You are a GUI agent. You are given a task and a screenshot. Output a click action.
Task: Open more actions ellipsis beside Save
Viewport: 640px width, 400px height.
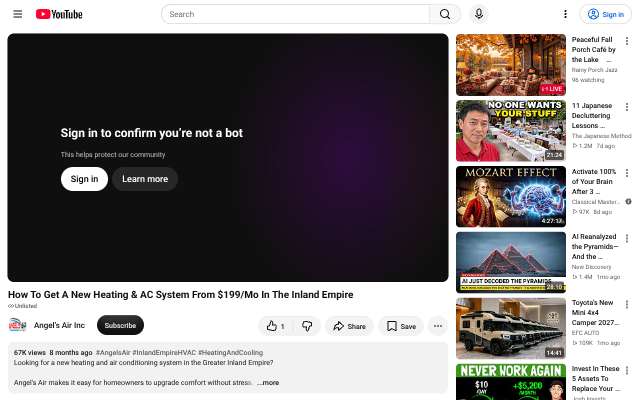pos(438,326)
